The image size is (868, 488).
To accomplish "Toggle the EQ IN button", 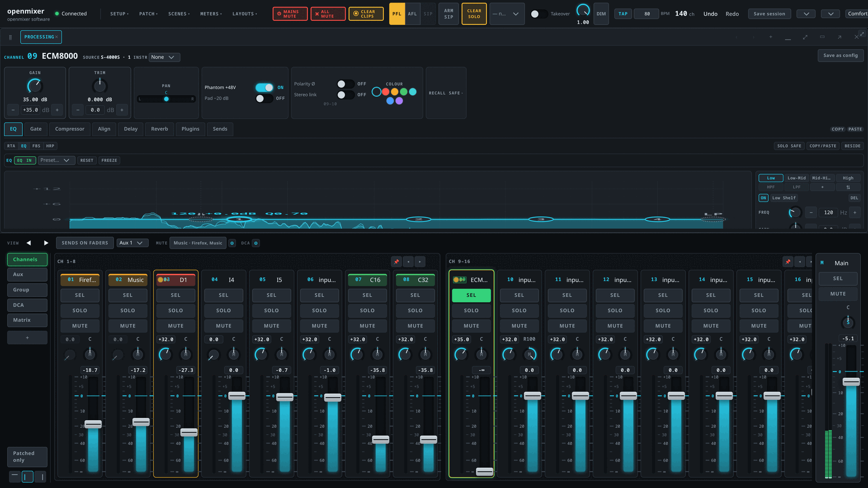I will (x=25, y=160).
